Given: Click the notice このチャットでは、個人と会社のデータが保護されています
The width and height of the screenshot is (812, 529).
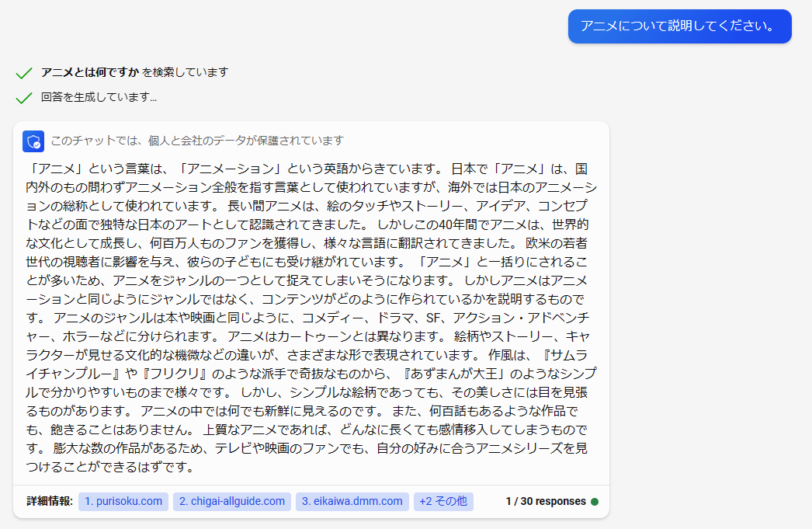Looking at the screenshot, I should click(197, 141).
